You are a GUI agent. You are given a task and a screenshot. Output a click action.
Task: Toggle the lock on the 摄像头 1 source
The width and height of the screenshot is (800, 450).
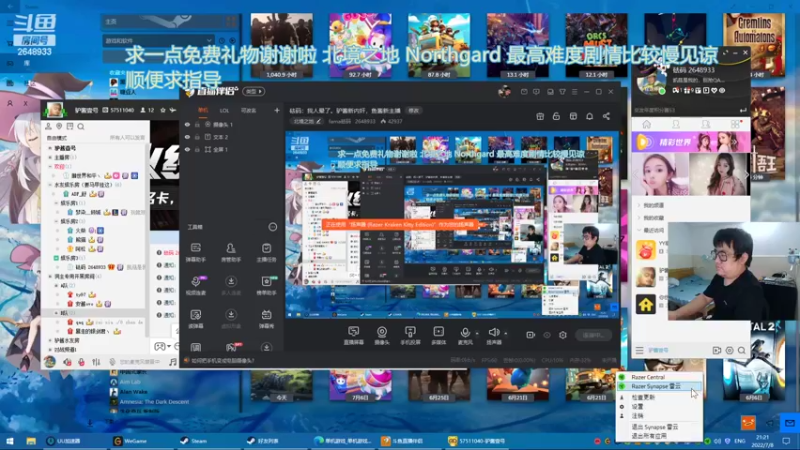[x=197, y=124]
